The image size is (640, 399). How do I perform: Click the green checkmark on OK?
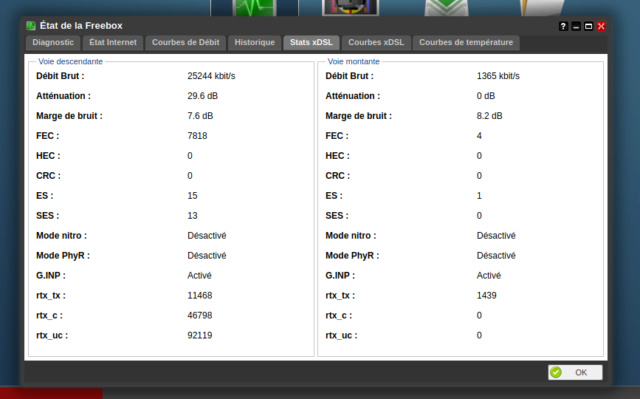[x=556, y=372]
